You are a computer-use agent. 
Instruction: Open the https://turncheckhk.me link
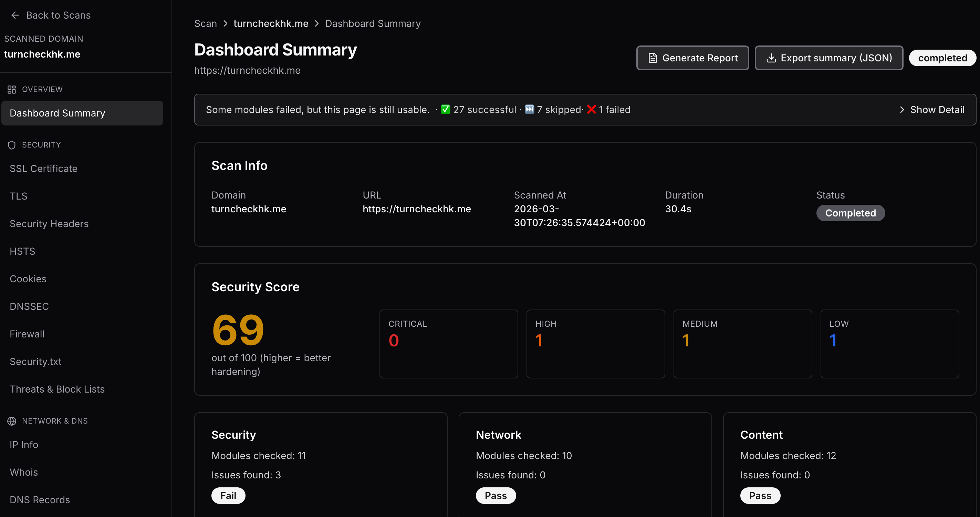247,70
